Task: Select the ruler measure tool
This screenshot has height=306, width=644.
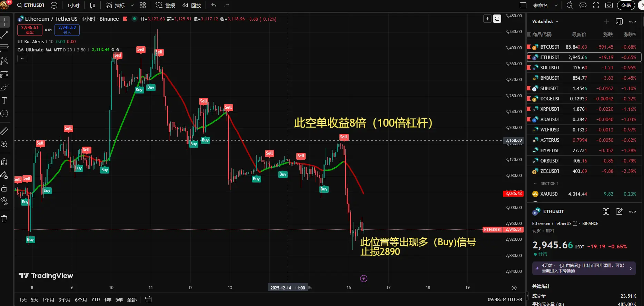Action: 4,131
